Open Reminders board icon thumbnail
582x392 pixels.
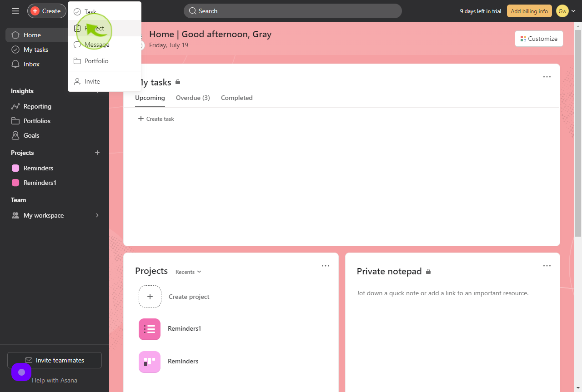point(150,362)
